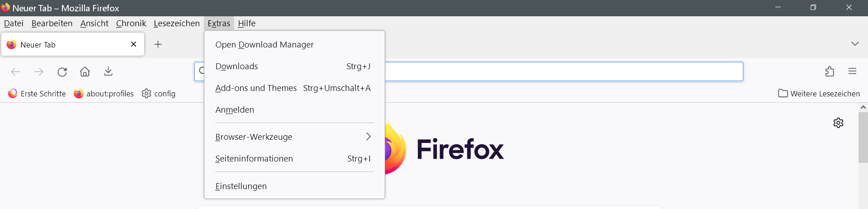The width and height of the screenshot is (868, 209).
Task: Expand the list all tabs chevron
Action: click(855, 44)
